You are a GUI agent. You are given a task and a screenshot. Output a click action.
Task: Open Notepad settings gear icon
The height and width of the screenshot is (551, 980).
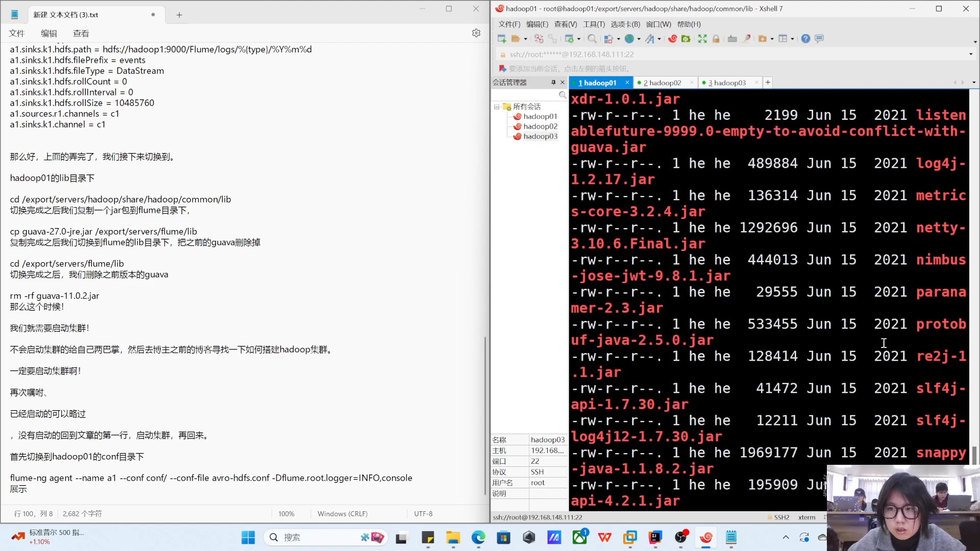[476, 33]
